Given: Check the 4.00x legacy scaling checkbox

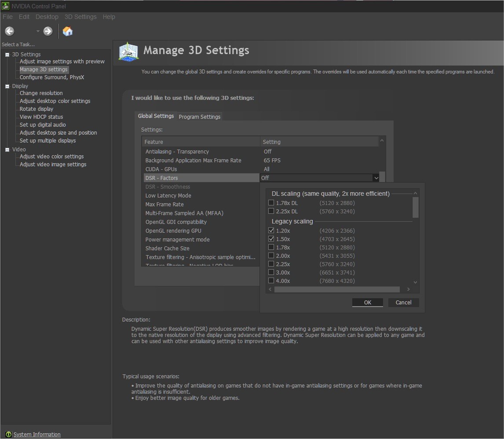Looking at the screenshot, I should point(271,281).
